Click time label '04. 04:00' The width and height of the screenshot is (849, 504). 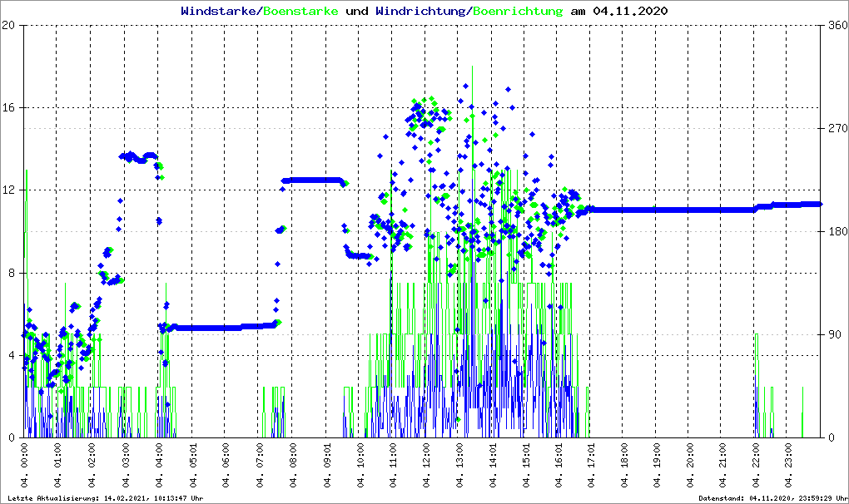pyautogui.click(x=159, y=465)
